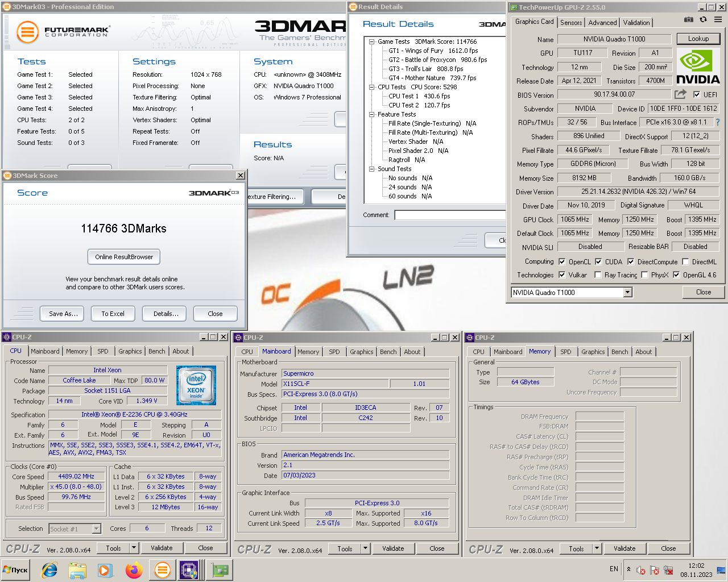Open Tools dropdown arrow in right CPU-Z
Viewport: 728px width, 582px height.
pyautogui.click(x=597, y=548)
